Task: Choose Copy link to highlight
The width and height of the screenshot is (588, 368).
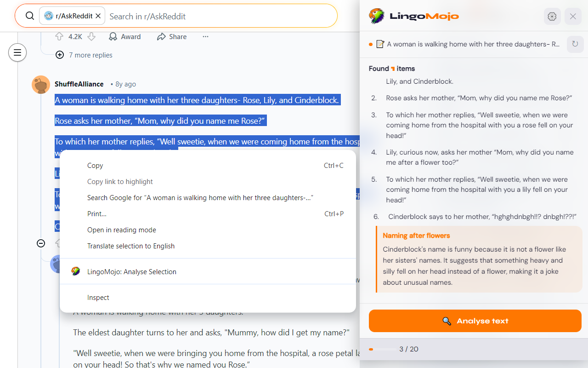Action: (x=208, y=182)
